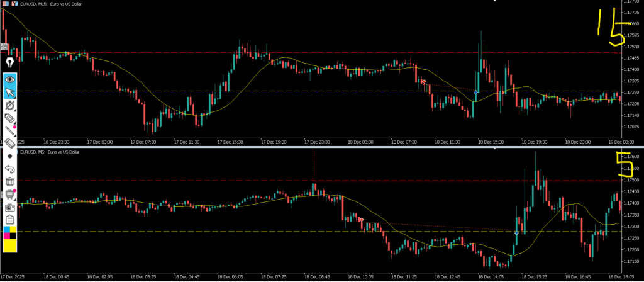644x282 pixels.
Task: Take a screenshot with the camera icon
Action: 10,208
